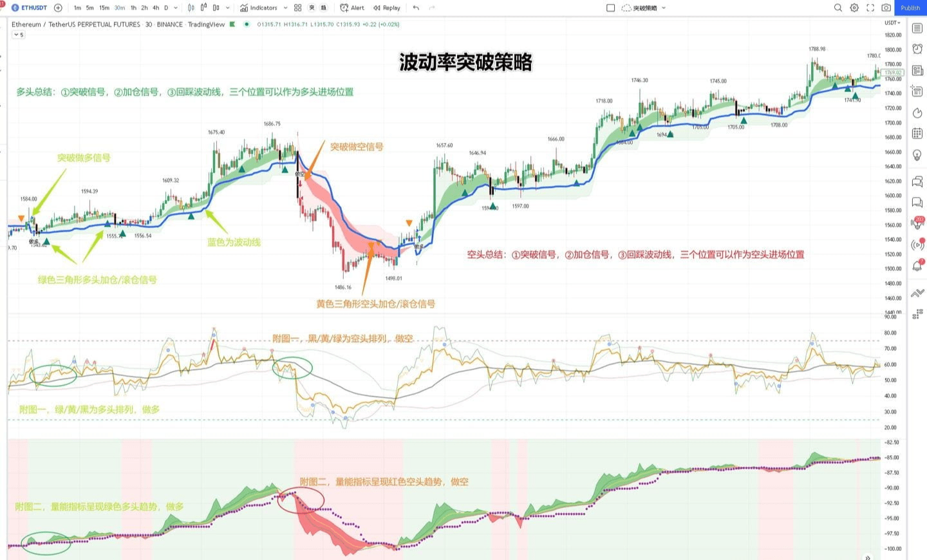The height and width of the screenshot is (560, 927).
Task: Open the hotlists flame icon
Action: 917,113
